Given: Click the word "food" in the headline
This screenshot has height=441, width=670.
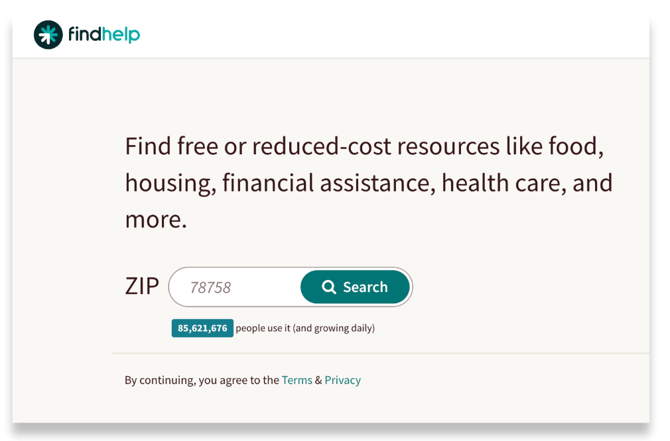Looking at the screenshot, I should tap(574, 147).
